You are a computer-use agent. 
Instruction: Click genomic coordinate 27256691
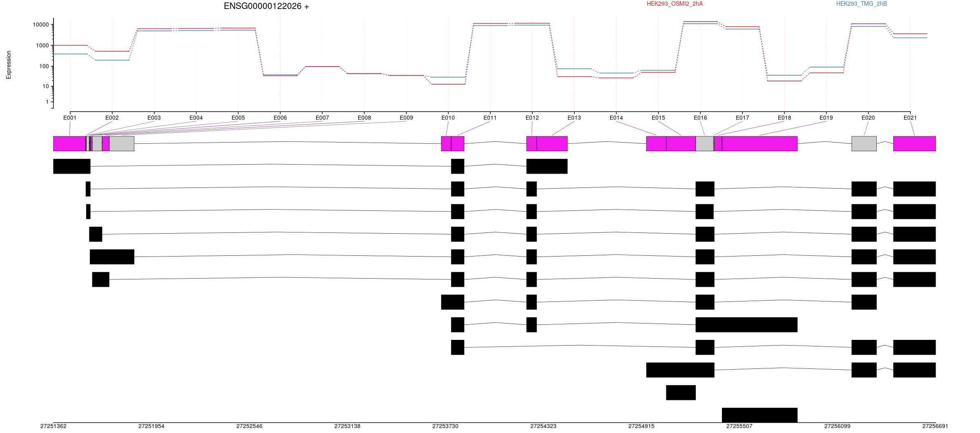tap(935, 426)
